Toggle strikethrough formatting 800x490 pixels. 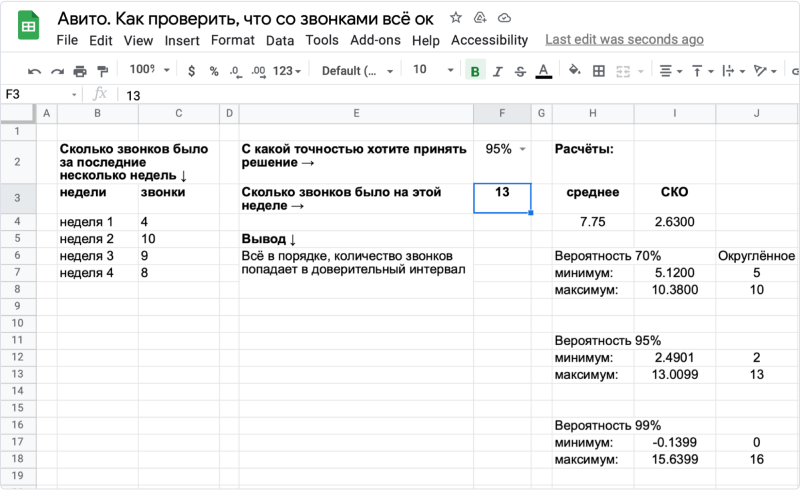pyautogui.click(x=520, y=71)
